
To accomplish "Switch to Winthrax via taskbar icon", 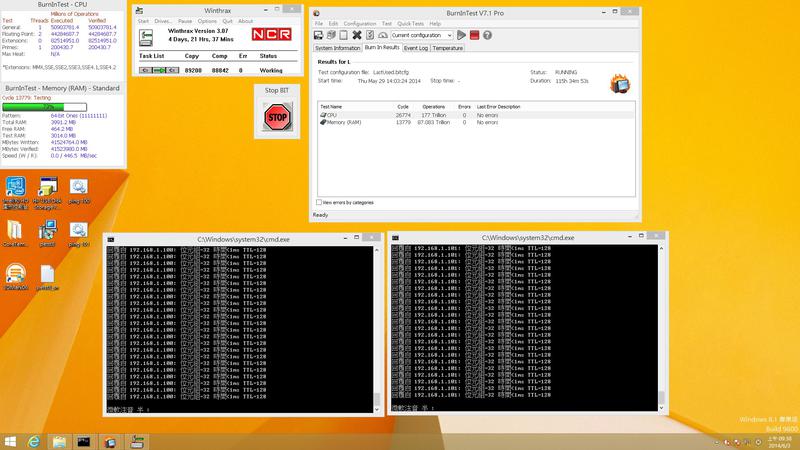I will pyautogui.click(x=136, y=442).
